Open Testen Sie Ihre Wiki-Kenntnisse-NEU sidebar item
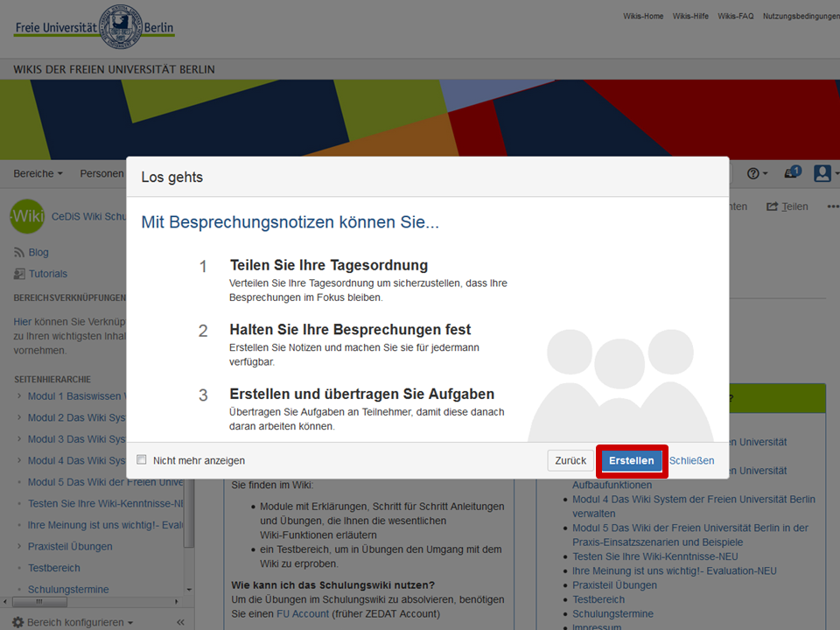 106,504
